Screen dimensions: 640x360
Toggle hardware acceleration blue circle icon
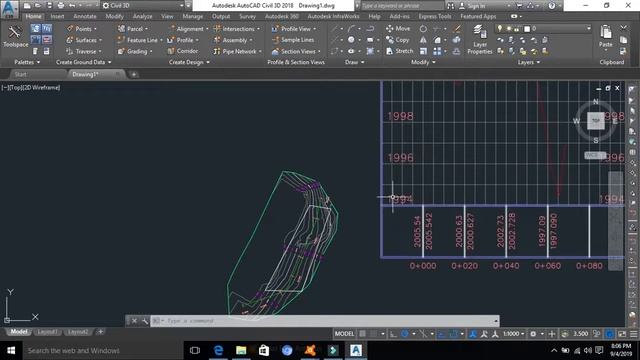[x=609, y=334]
